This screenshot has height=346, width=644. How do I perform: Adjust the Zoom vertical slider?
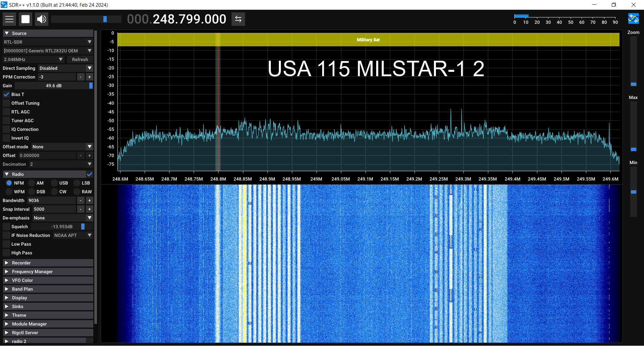tap(633, 61)
